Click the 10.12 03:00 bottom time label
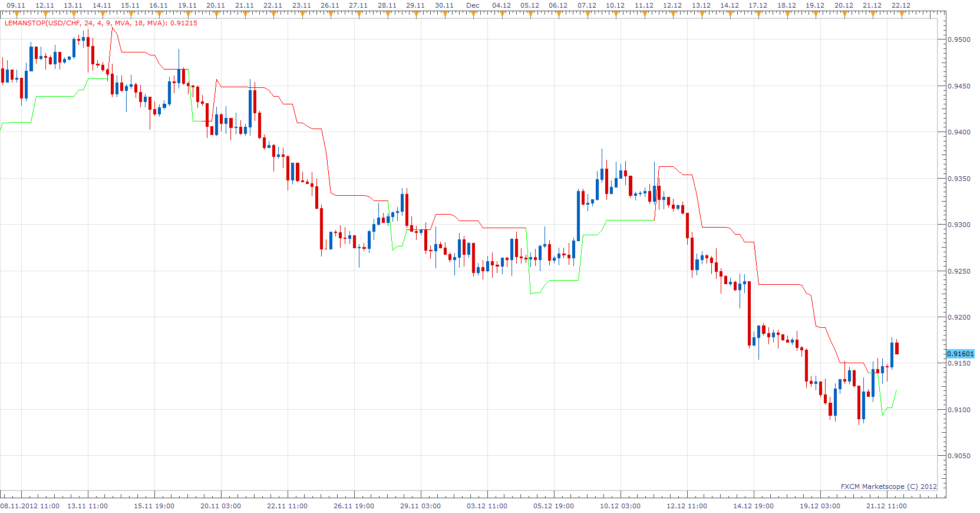980x513 pixels. [621, 506]
